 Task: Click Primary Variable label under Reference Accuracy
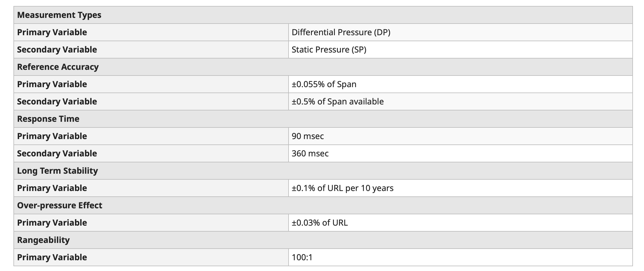pyautogui.click(x=52, y=84)
